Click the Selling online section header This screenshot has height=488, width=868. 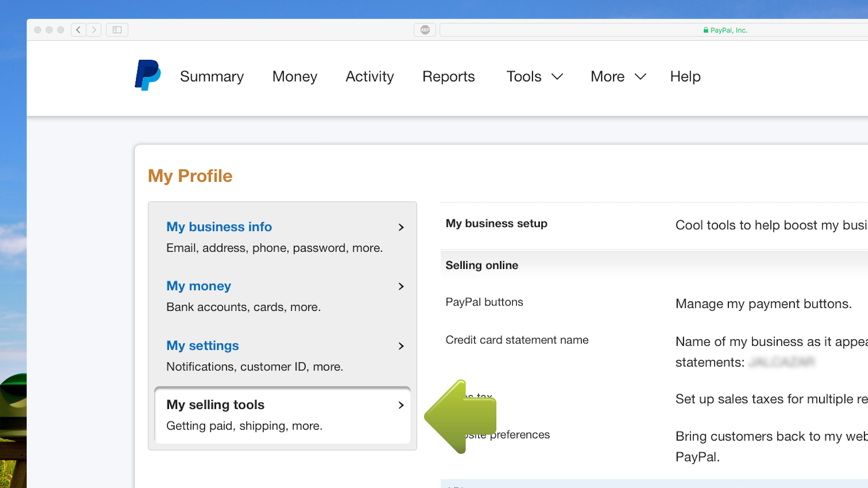tap(482, 265)
